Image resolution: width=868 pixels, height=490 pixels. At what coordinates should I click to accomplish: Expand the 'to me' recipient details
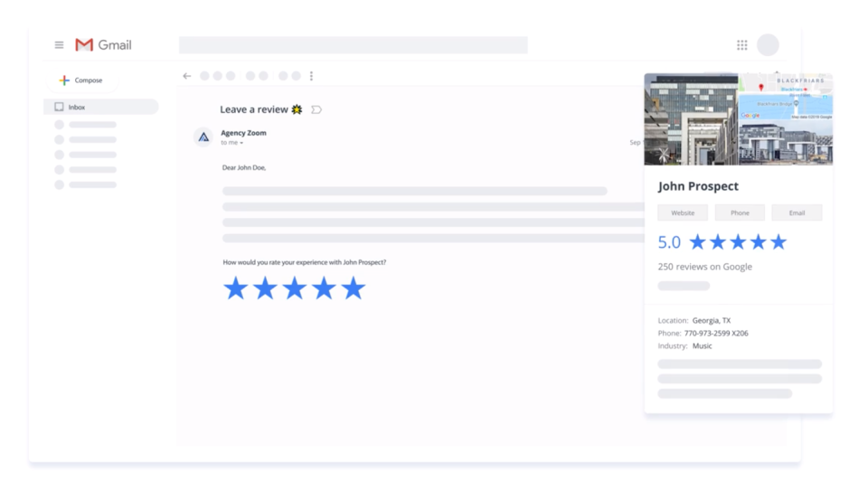click(232, 143)
